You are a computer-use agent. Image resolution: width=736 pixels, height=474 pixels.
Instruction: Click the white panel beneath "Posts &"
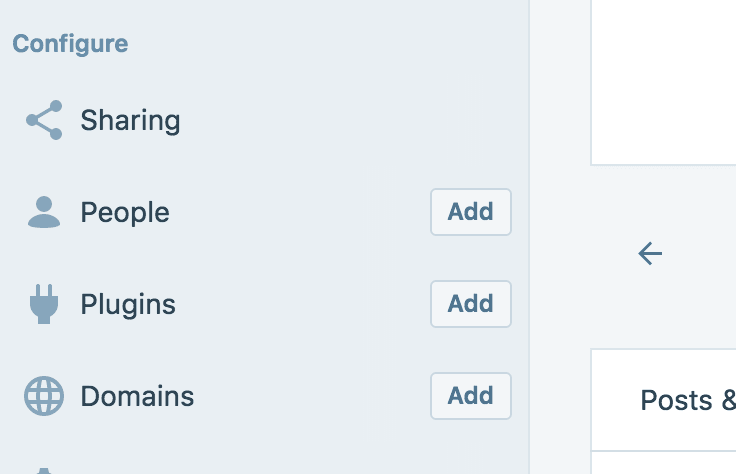(664, 464)
